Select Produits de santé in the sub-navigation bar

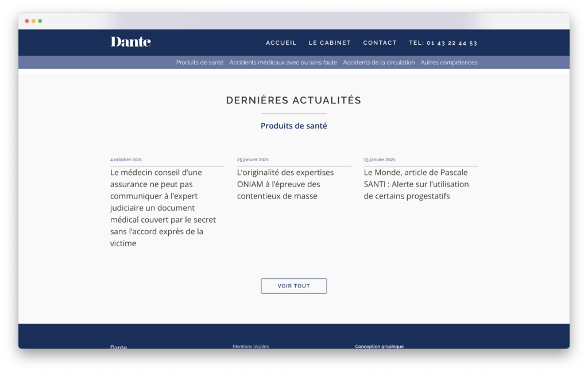click(x=199, y=63)
